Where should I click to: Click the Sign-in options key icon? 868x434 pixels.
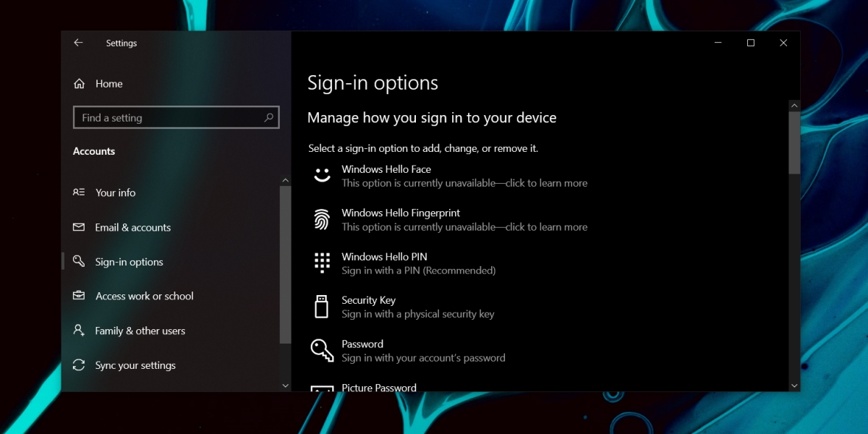(79, 261)
